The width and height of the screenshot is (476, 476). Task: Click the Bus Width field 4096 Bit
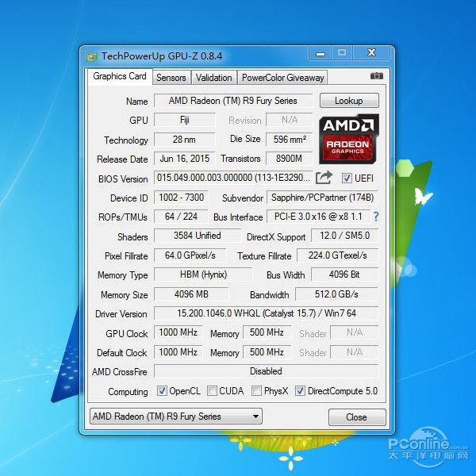[x=344, y=274]
